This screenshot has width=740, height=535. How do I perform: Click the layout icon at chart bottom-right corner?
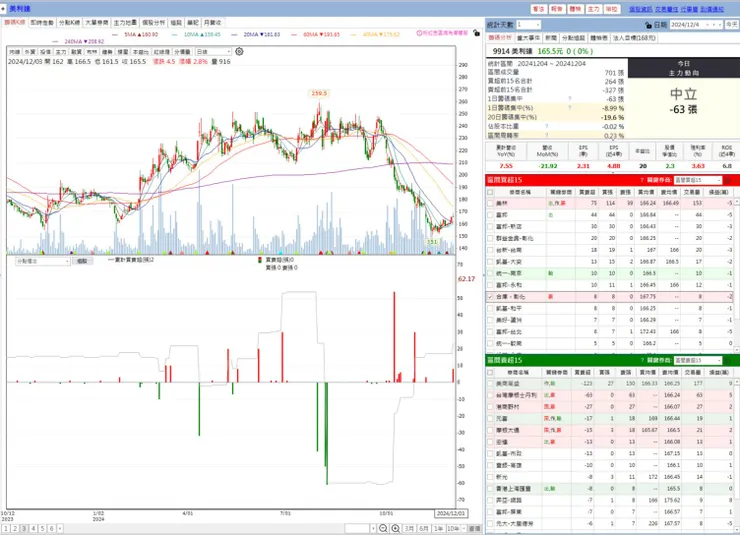475,528
